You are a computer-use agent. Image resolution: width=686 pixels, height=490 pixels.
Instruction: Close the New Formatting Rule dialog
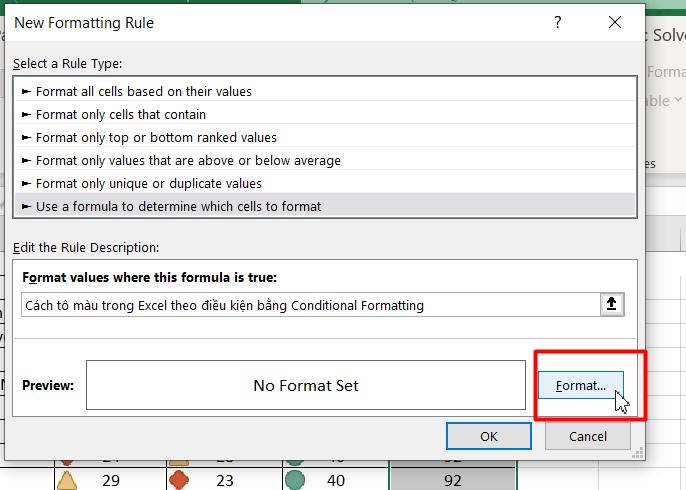[x=615, y=22]
